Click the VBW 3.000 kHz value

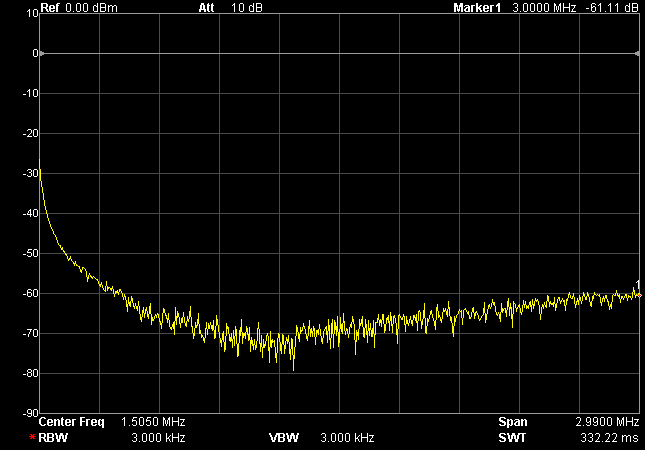[x=347, y=438]
